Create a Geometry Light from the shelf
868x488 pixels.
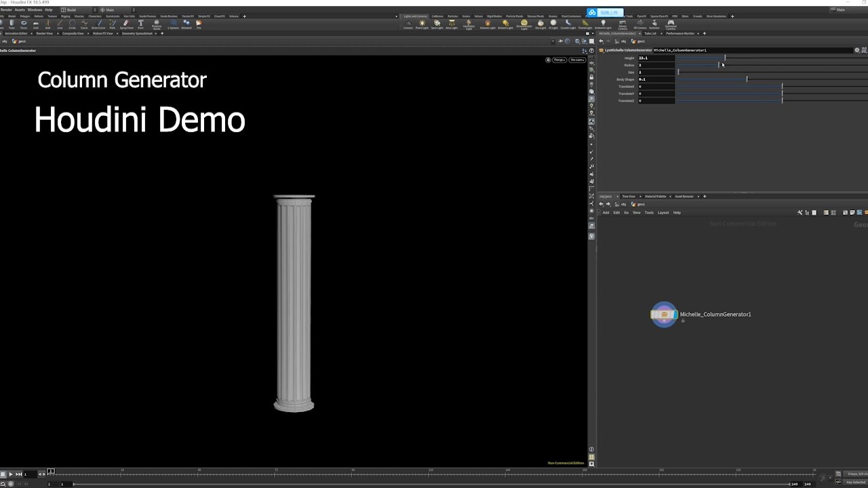[468, 24]
